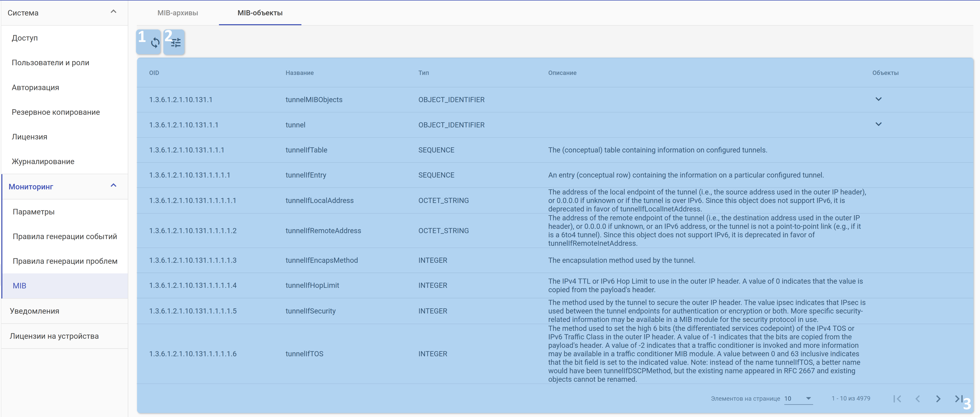
Task: Open Резервное копирование in the sidebar
Action: point(56,112)
